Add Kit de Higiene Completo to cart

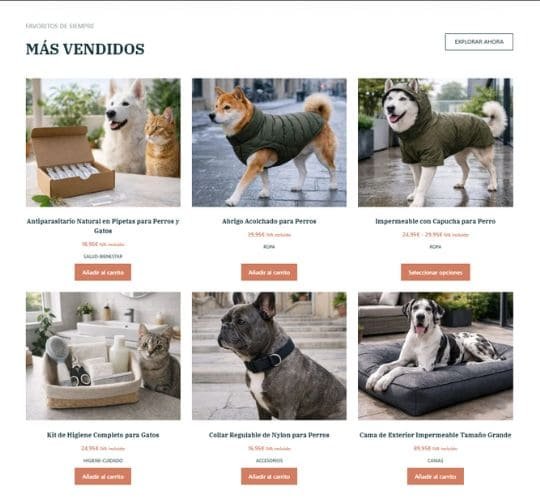pos(103,476)
